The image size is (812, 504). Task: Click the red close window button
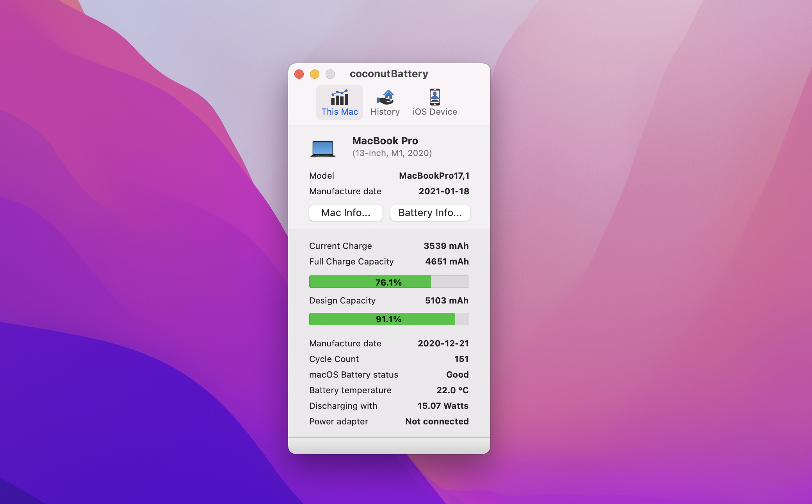pos(299,74)
